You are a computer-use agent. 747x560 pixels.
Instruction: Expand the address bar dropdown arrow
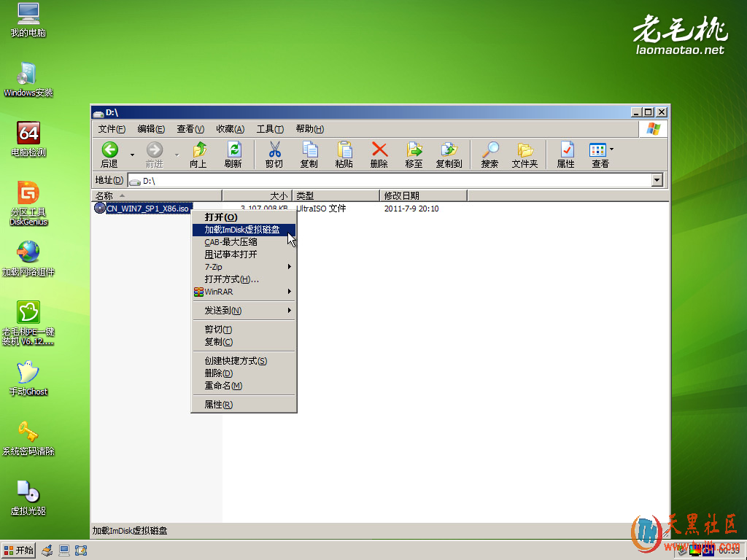(x=657, y=180)
